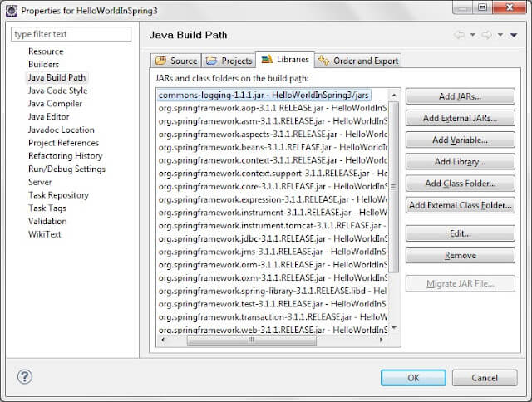Select Java Code Style entry
The image size is (532, 402).
(x=57, y=91)
